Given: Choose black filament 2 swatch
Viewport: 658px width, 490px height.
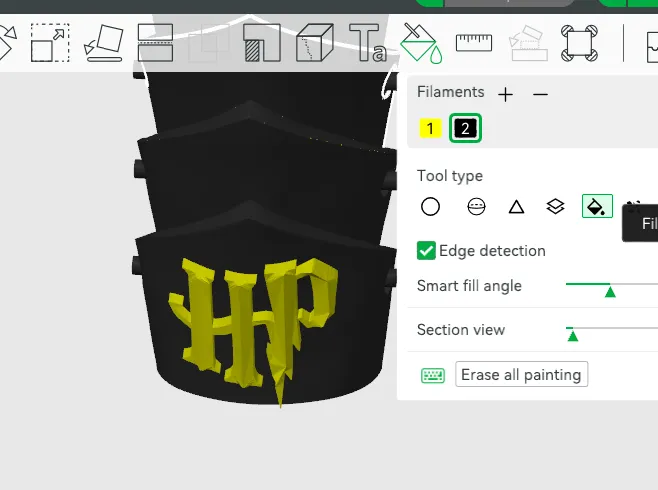Looking at the screenshot, I should click(465, 128).
